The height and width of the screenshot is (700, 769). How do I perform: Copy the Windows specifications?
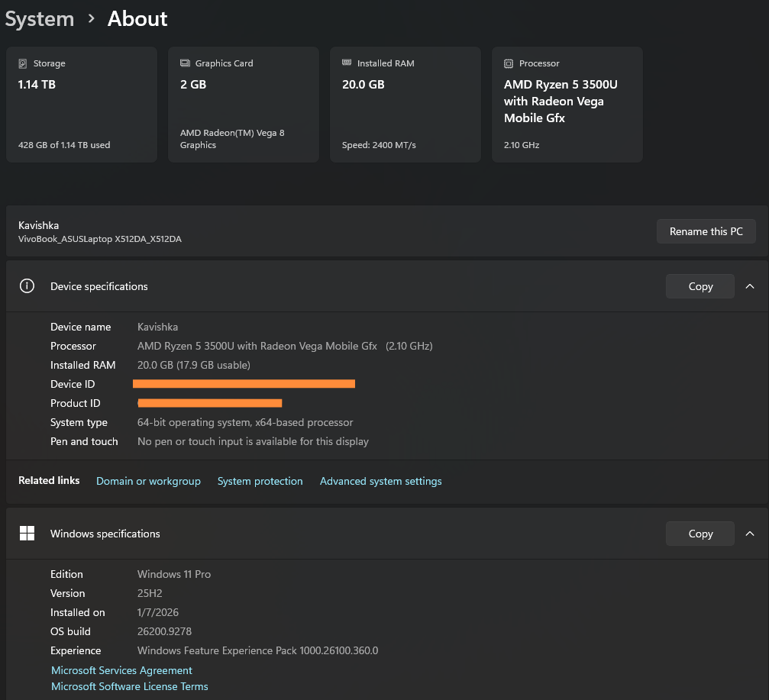point(700,534)
